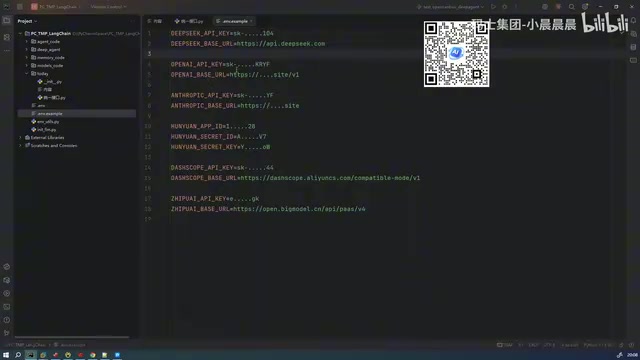This screenshot has width=640, height=360.
Task: Expand the agent_code folder
Action: (x=27, y=42)
